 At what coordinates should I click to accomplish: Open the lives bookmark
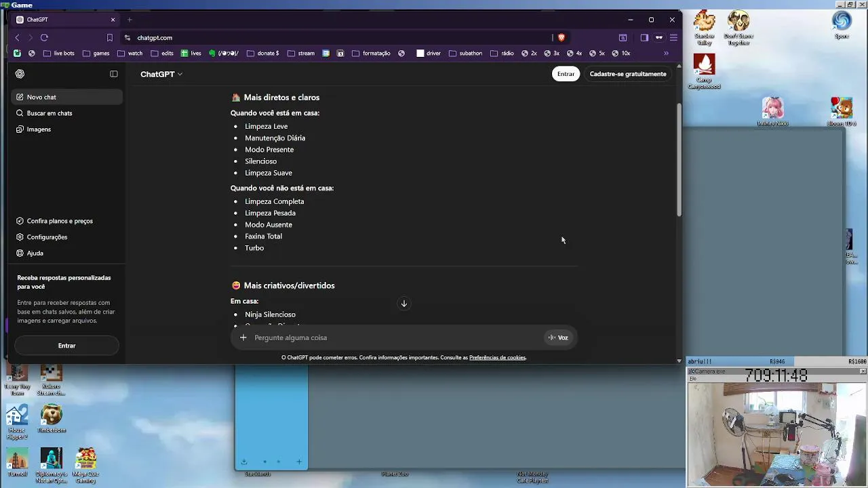click(x=191, y=54)
